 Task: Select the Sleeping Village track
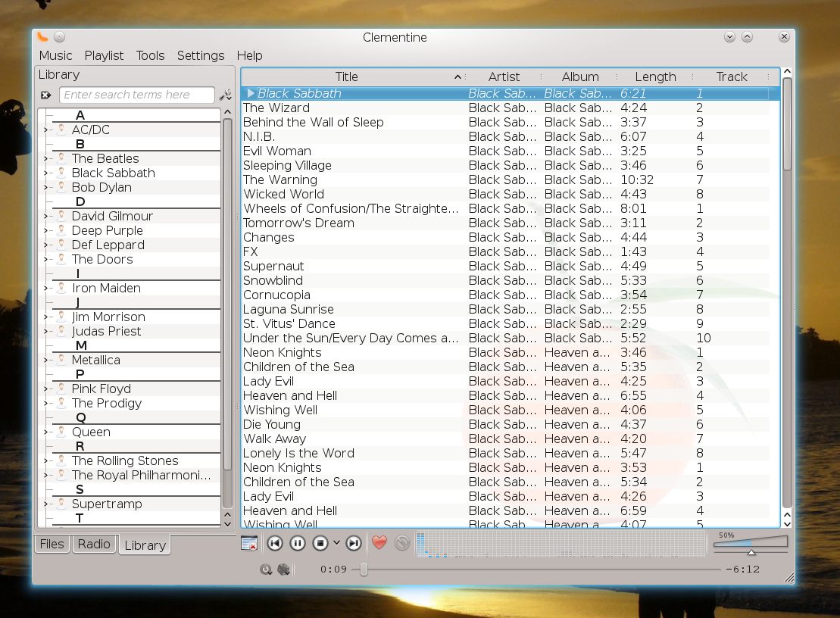tap(506, 166)
